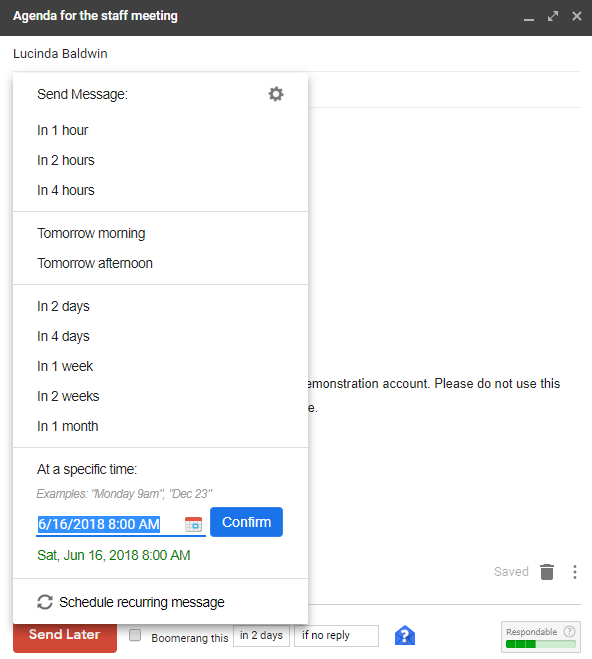Click the Respondable green progress bar
Viewport: 592px width, 659px height.
[541, 644]
